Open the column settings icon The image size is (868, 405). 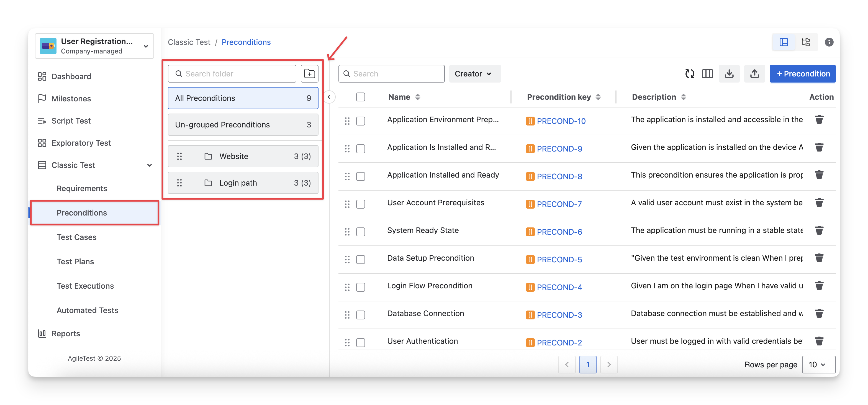click(x=707, y=73)
